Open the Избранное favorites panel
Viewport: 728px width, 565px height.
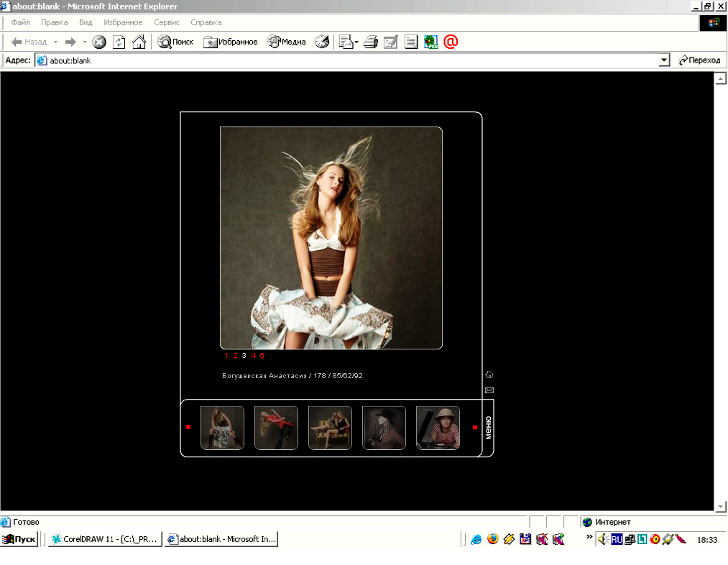click(231, 42)
